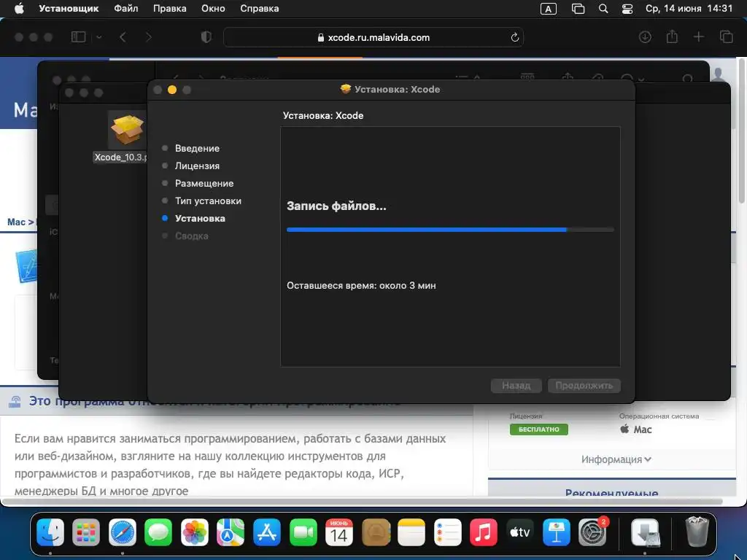This screenshot has height=560, width=747.
Task: Click the webpage vertical scrollbar
Action: (741, 131)
